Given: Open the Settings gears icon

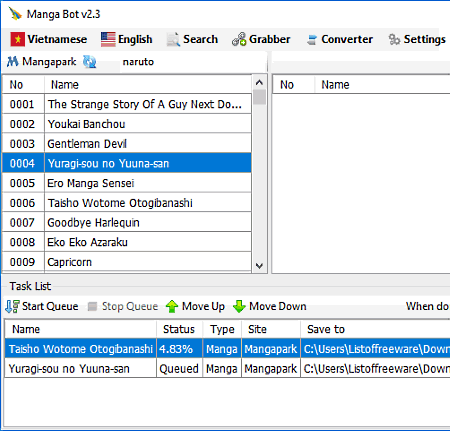Looking at the screenshot, I should pos(394,39).
